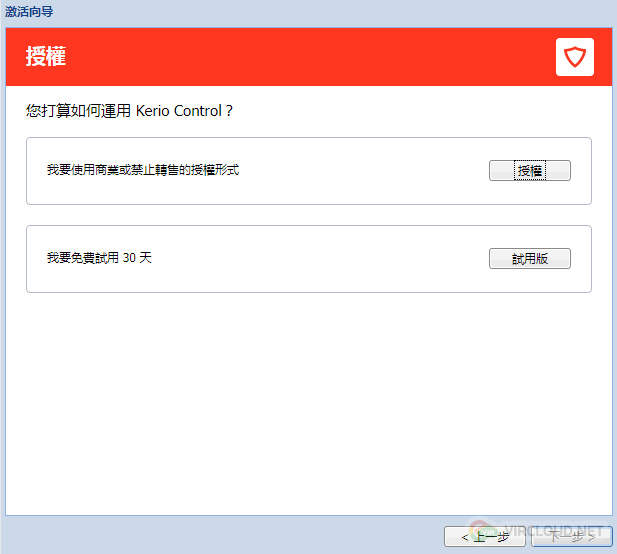Click the 授權 header title

(x=46, y=56)
